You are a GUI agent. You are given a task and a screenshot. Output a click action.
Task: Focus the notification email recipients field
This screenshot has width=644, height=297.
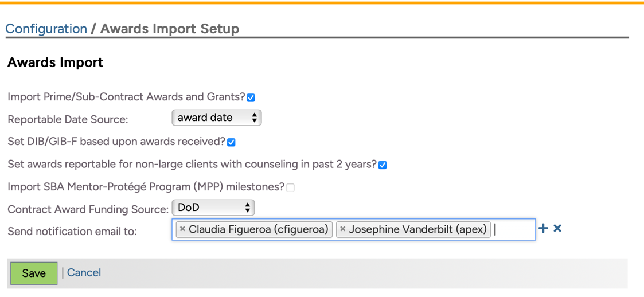(x=514, y=229)
